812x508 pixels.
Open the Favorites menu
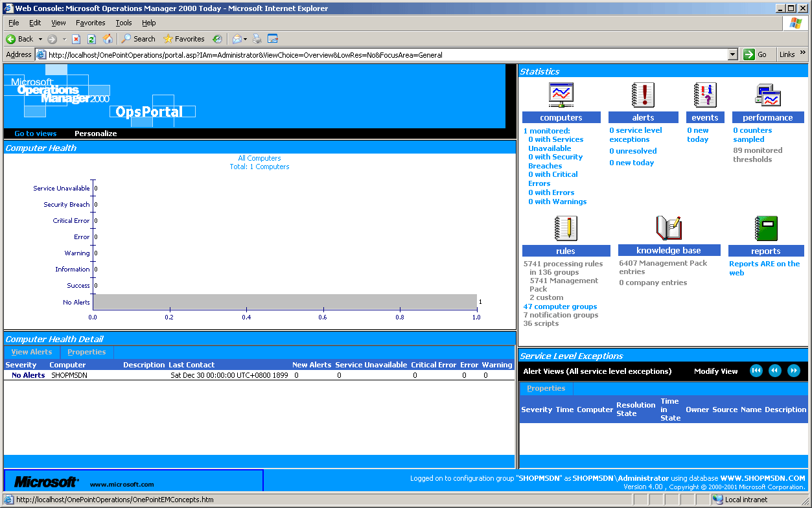point(90,23)
